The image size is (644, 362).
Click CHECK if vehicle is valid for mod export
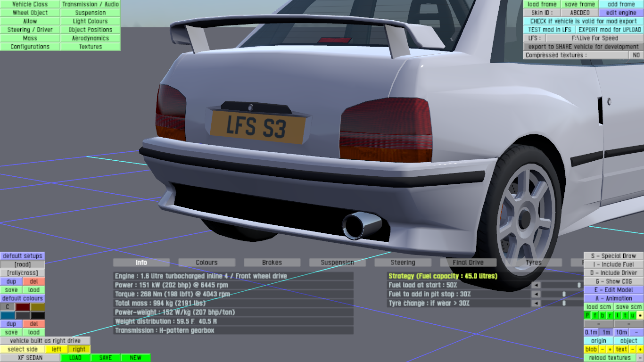[584, 21]
